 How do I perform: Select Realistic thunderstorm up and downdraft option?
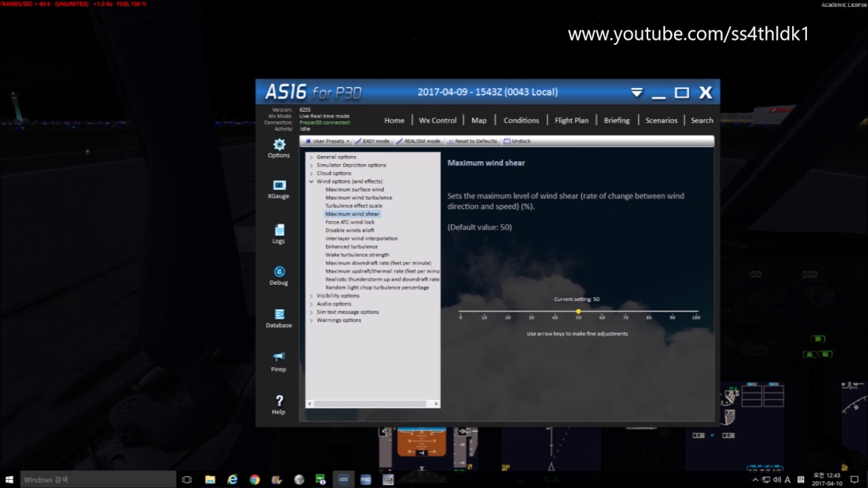[382, 279]
